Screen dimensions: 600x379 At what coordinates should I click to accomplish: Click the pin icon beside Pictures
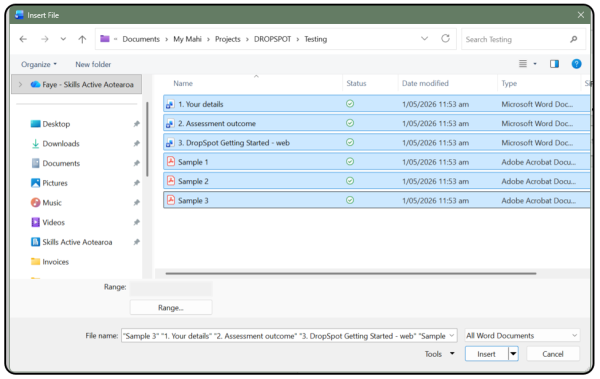[136, 183]
